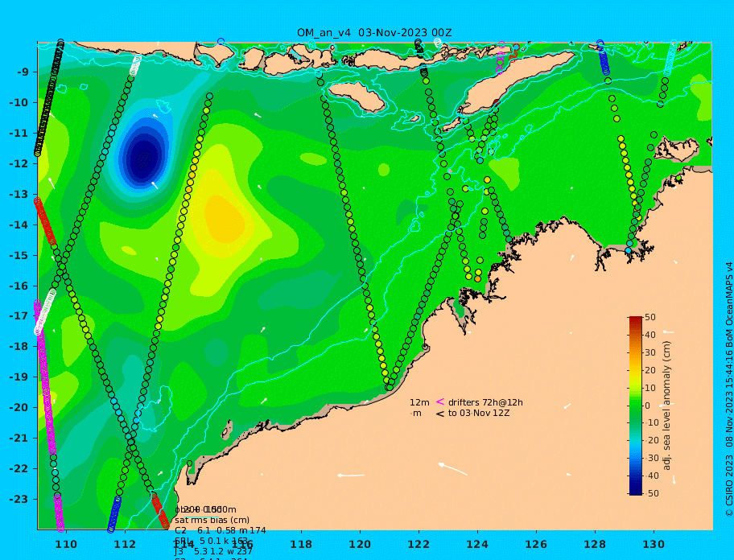Click the colorbar value 30
This screenshot has width=734, height=560.
tap(650, 352)
